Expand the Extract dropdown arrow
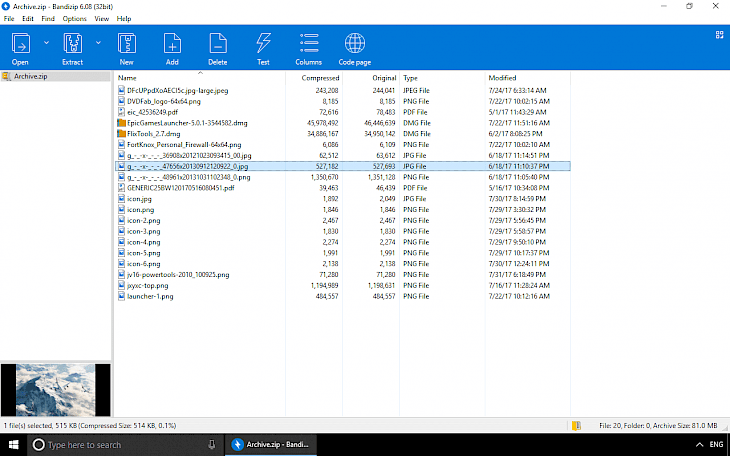Viewport: 730px width, 456px height. coord(98,43)
